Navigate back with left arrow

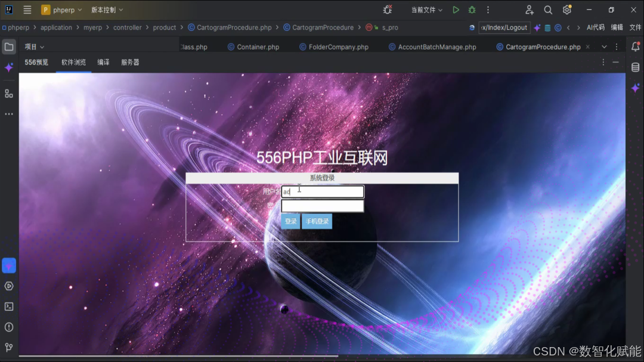[x=568, y=27]
